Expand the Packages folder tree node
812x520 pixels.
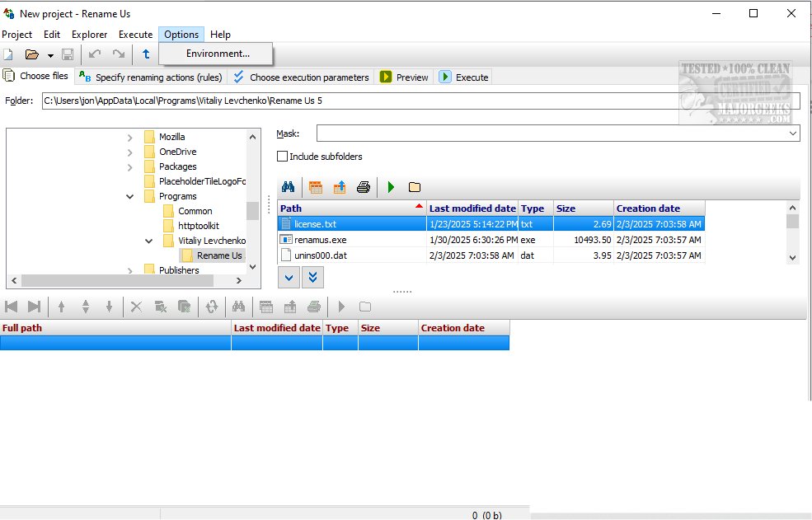coord(130,166)
